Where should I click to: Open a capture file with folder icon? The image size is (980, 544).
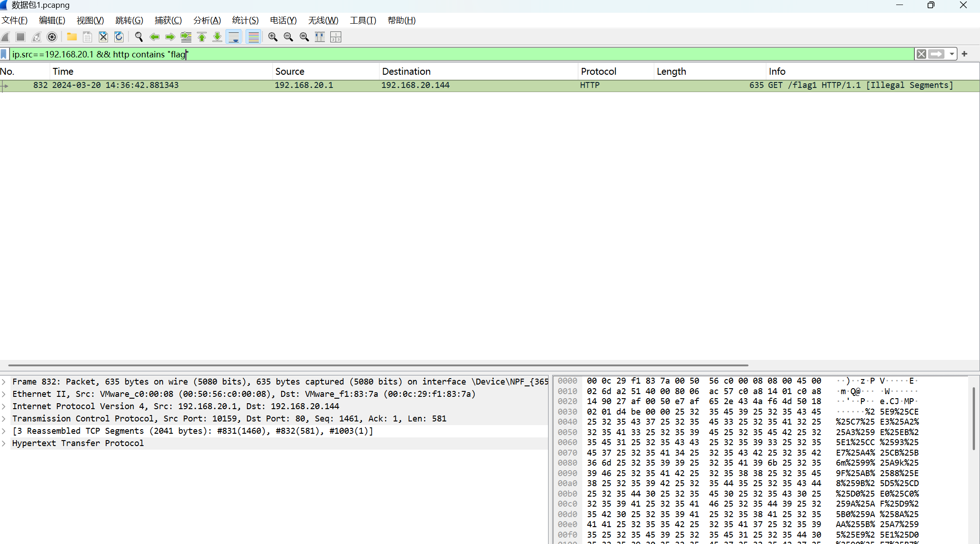(x=72, y=37)
